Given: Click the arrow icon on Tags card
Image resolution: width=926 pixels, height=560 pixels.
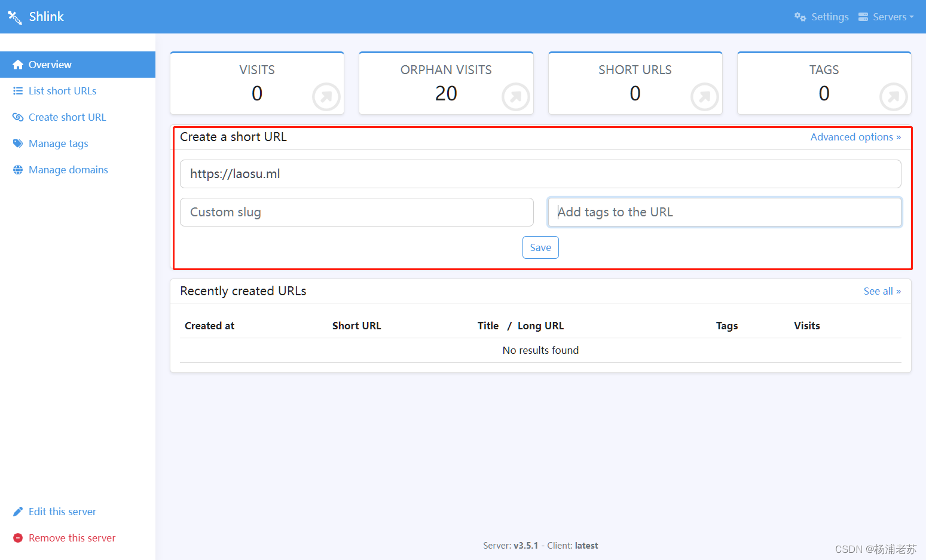Looking at the screenshot, I should point(894,96).
